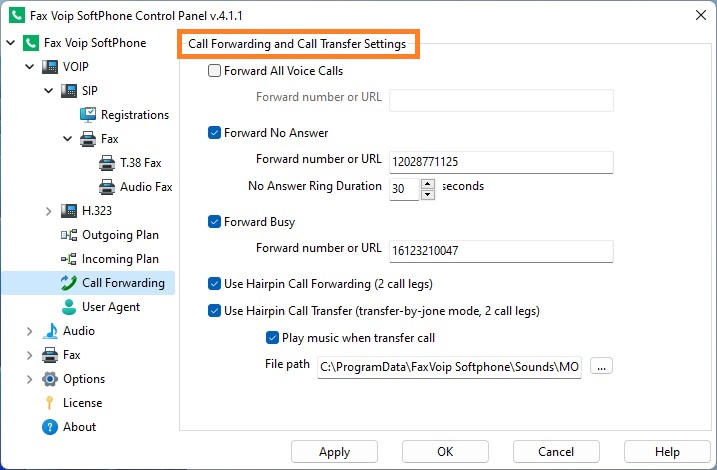Disable the Forward No Answer checkbox

214,133
